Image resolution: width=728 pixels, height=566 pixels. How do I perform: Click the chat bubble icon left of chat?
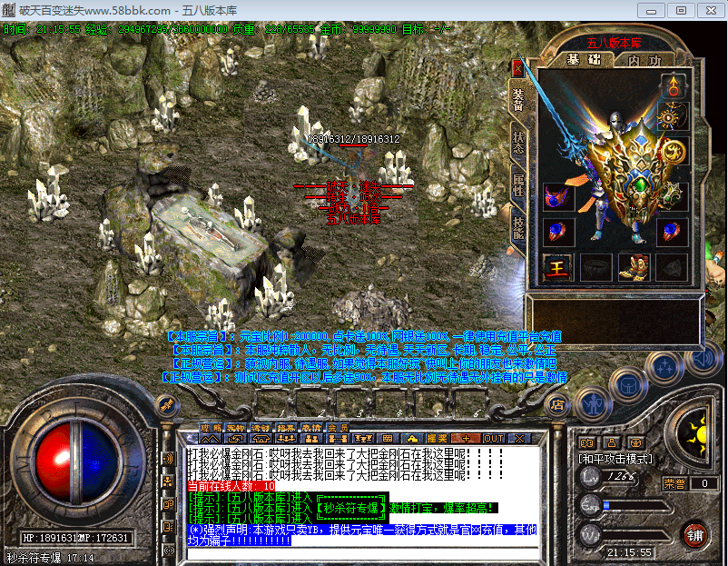coord(168,504)
